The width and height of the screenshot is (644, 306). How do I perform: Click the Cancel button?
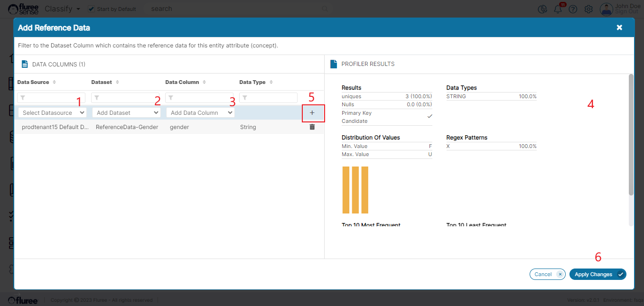(x=547, y=274)
